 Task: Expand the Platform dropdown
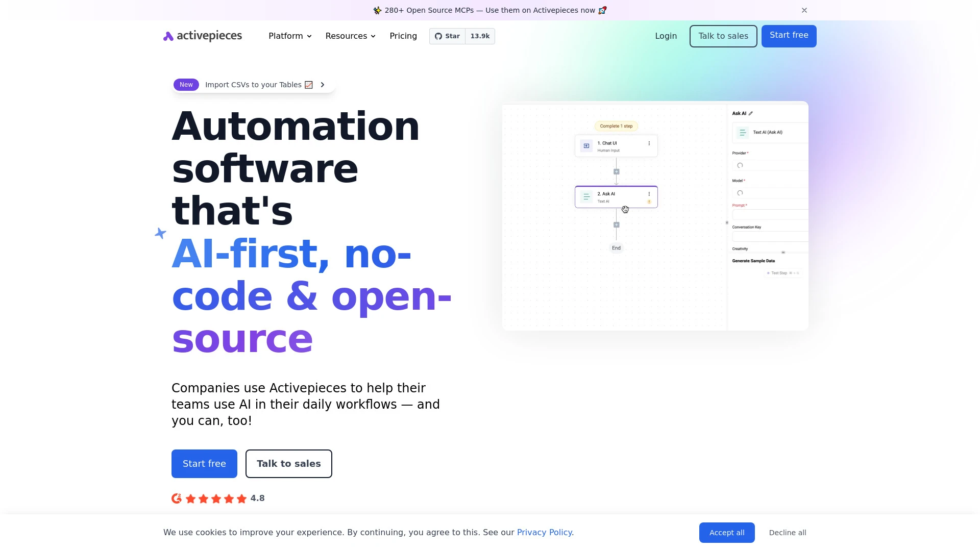tap(289, 36)
